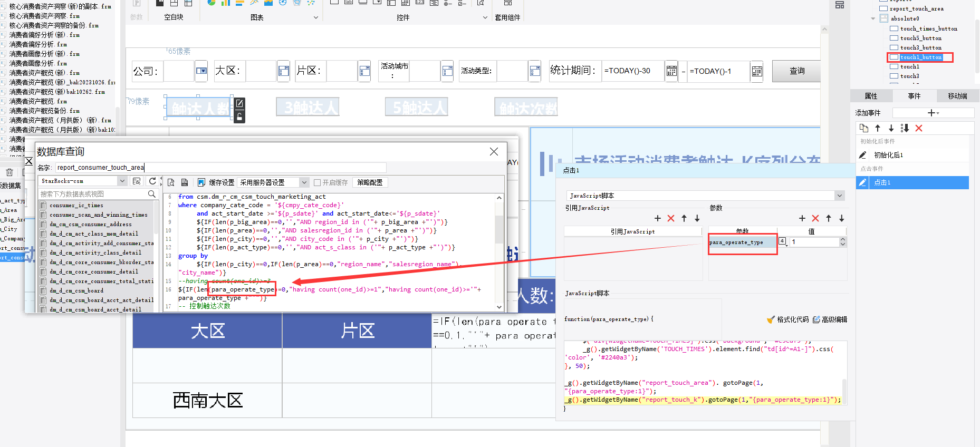Open file 消费者偏好分析.frm in the file list
The height and width of the screenshot is (447, 980).
tap(38, 44)
